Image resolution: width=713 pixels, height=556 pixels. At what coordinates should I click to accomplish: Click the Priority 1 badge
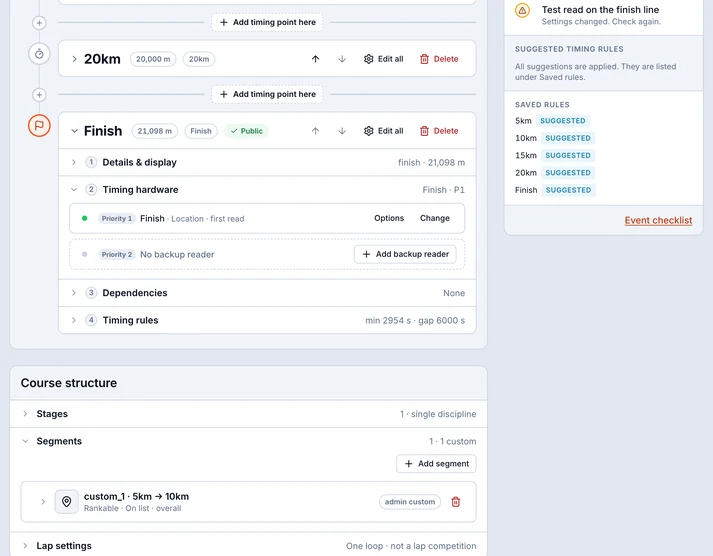tap(117, 219)
